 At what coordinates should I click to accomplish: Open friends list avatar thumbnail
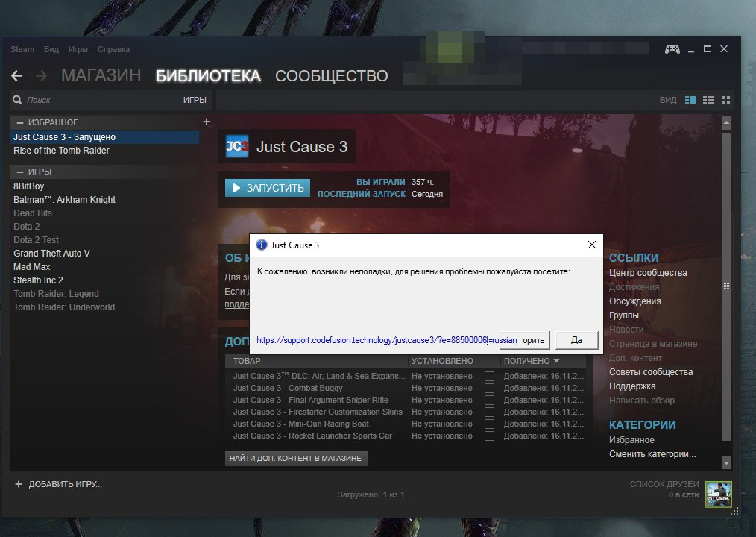coord(719,494)
